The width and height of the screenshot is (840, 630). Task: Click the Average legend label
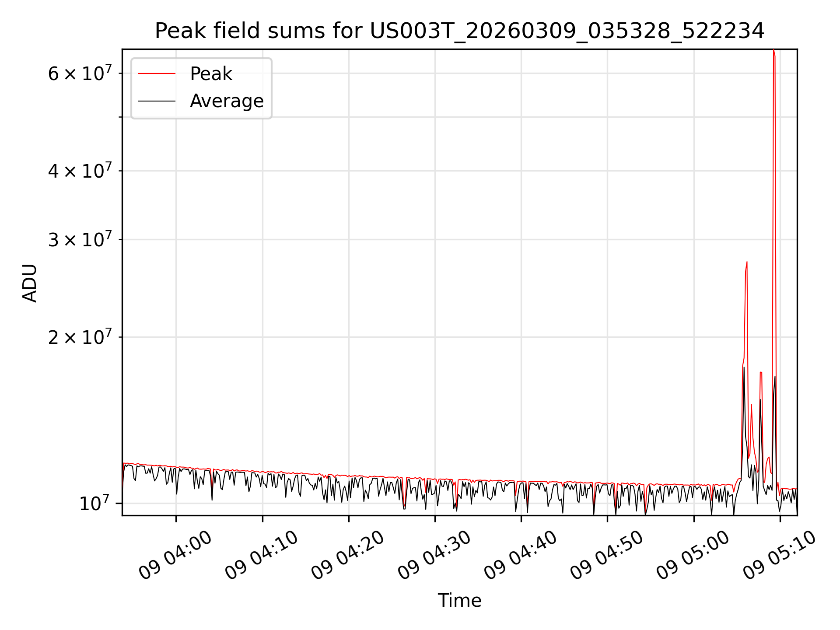(x=227, y=101)
